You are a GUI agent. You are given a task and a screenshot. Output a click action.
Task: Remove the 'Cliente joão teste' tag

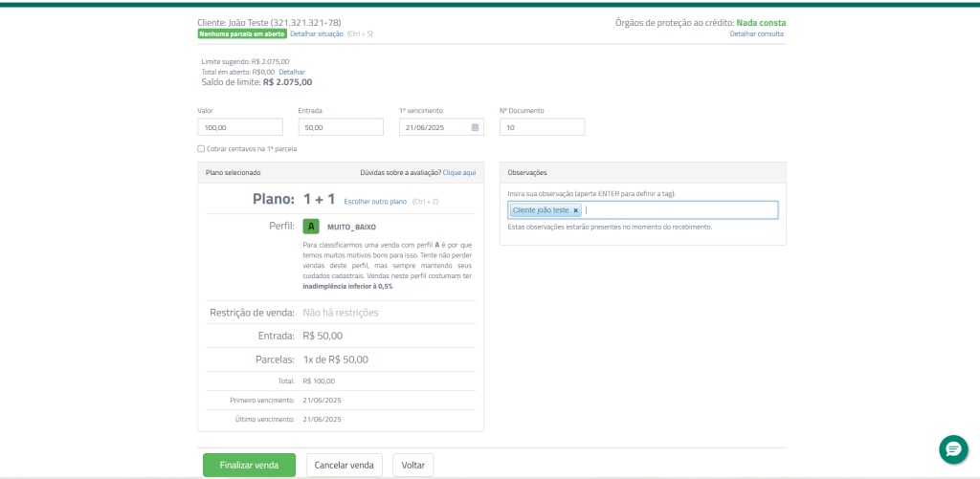[576, 210]
